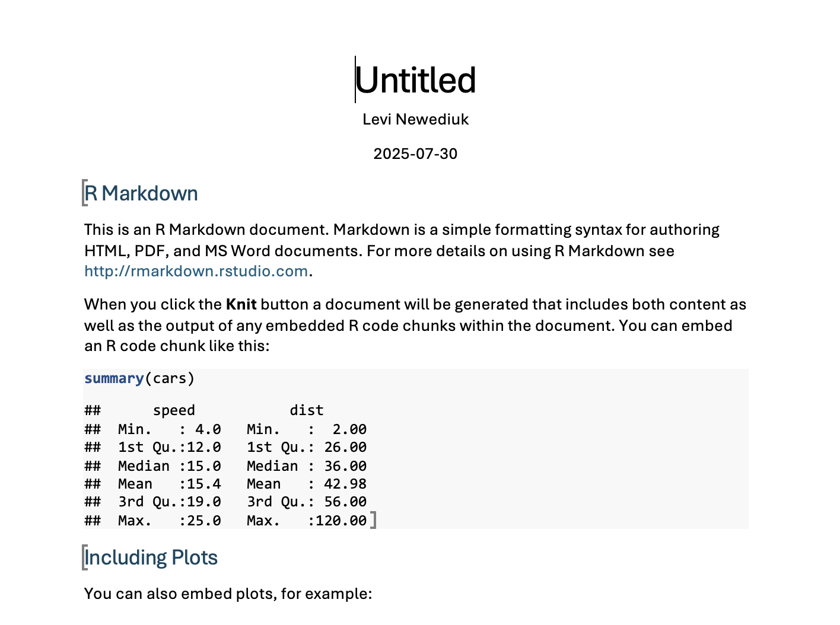Image resolution: width=840 pixels, height=625 pixels.
Task: Click the speed Mean value 15.4
Action: (x=204, y=484)
